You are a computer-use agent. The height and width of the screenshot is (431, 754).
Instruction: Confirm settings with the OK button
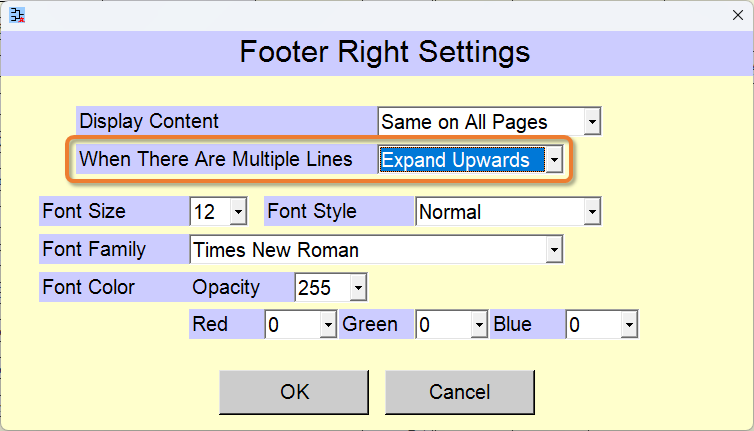[294, 392]
